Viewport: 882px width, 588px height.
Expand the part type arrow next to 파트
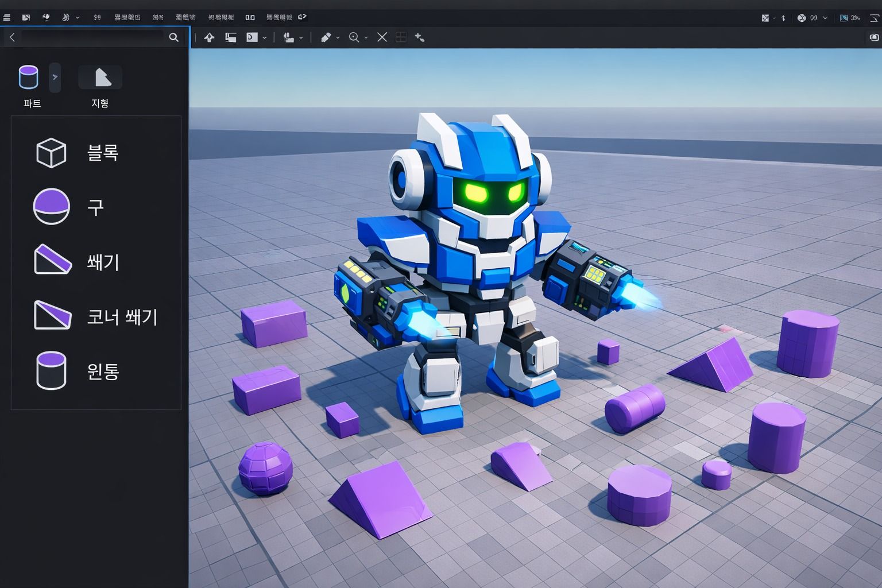point(55,77)
